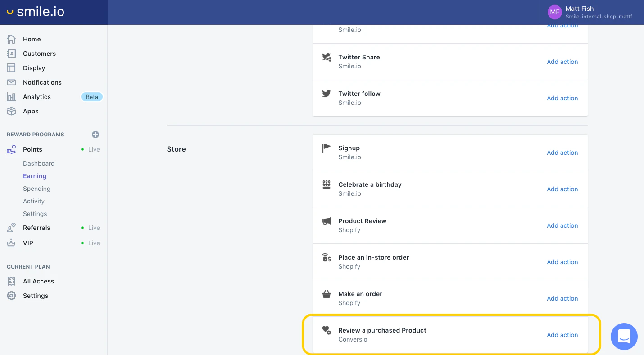Viewport: 644px width, 355px height.
Task: Open the VIP program
Action: pos(28,243)
